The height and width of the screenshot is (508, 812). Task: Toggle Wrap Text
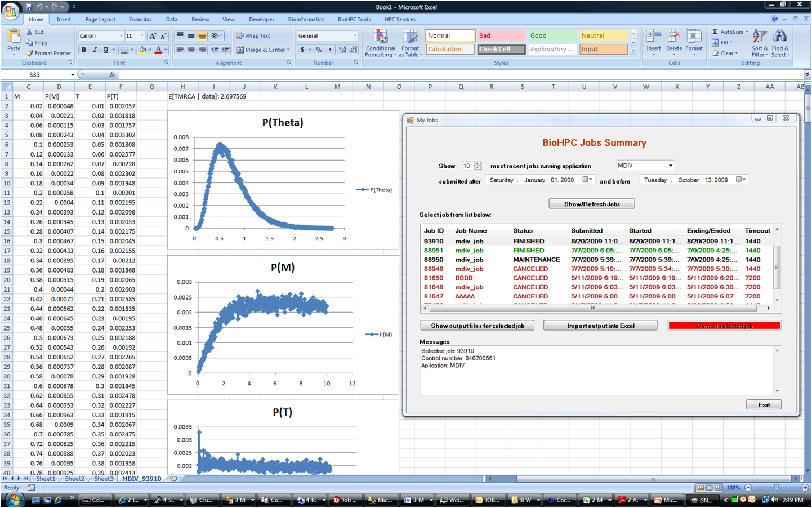click(253, 35)
